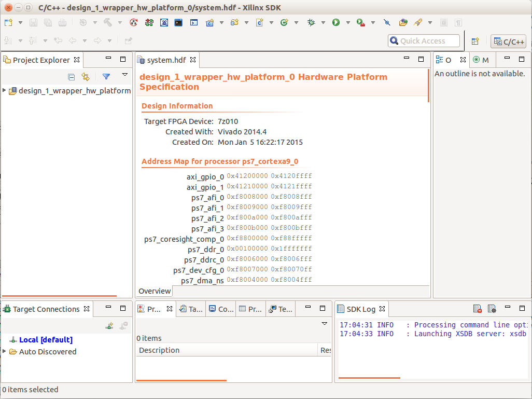The image size is (532, 399).
Task: Minimize the Project Explorer panel
Action: pyautogui.click(x=108, y=59)
